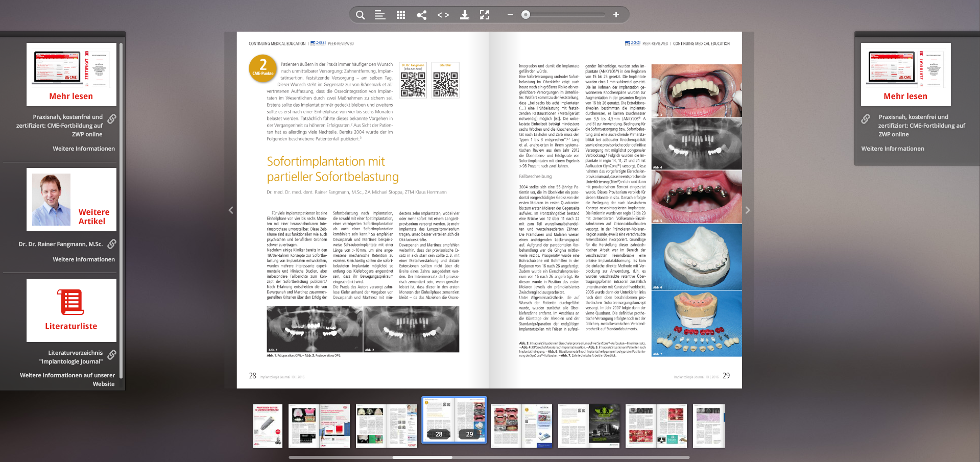Click 'Weitere Informationen' under CME left panel
The width and height of the screenshot is (980, 462).
pos(84,149)
